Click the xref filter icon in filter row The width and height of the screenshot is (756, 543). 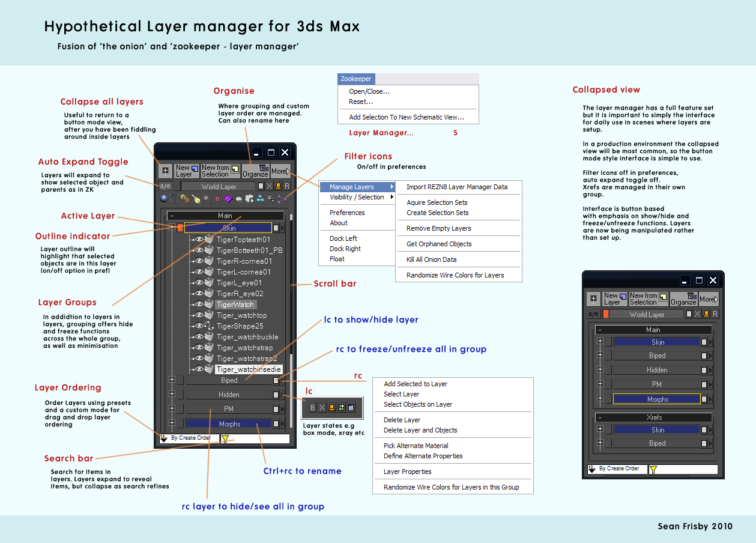point(249,199)
